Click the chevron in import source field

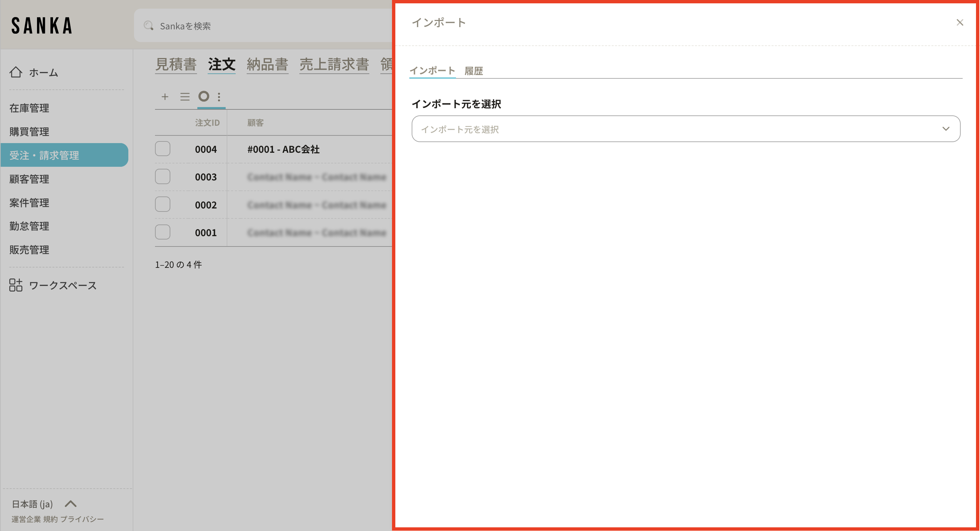pos(946,129)
